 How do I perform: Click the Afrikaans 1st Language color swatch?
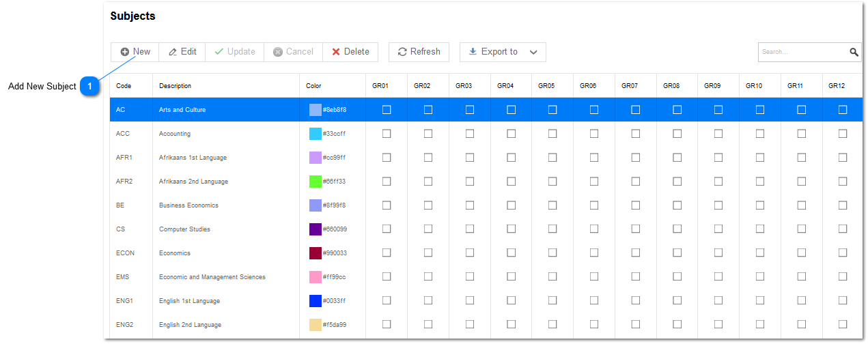(315, 158)
